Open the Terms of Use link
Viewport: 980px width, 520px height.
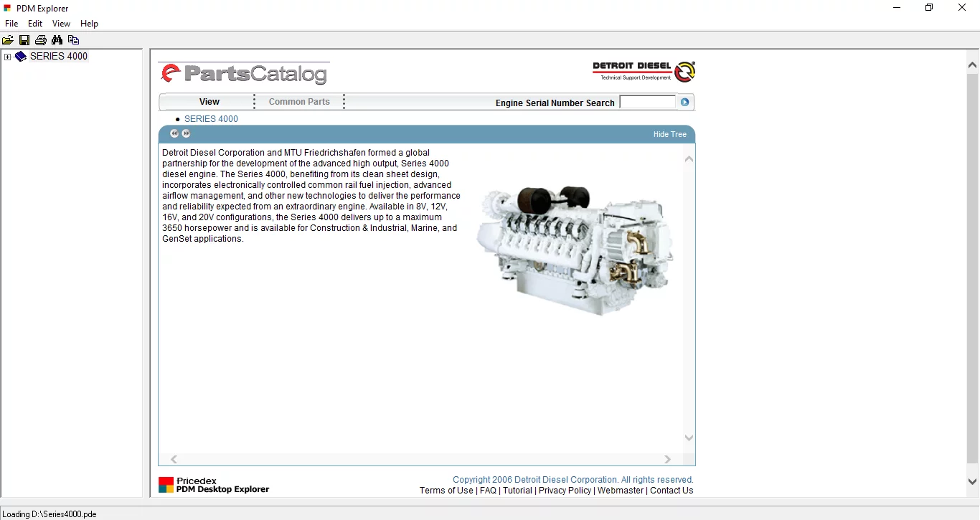point(446,491)
